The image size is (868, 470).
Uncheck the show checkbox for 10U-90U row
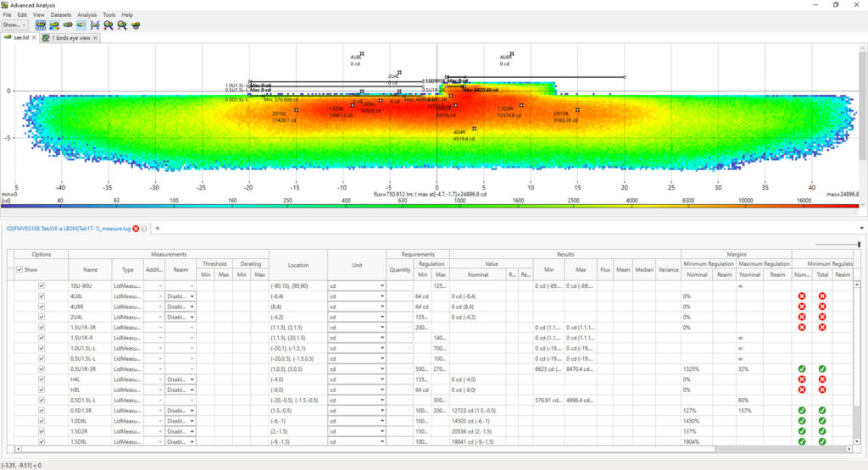pyautogui.click(x=42, y=286)
